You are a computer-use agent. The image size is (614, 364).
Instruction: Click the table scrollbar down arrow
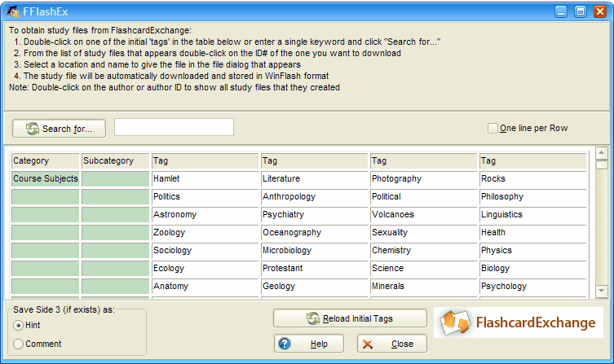(x=602, y=291)
